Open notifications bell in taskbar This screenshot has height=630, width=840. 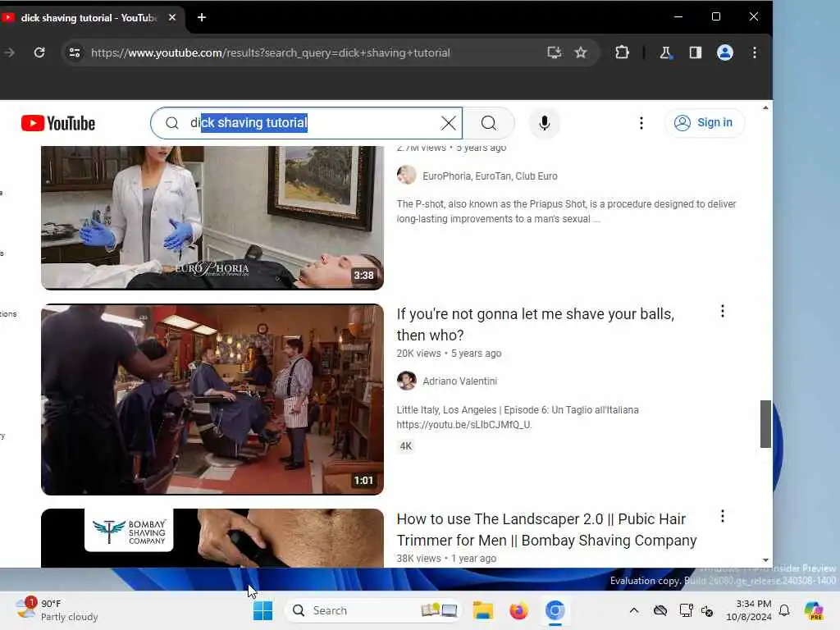(784, 610)
